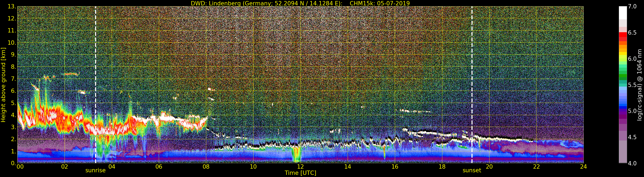Click the "Time [UTC]" axis label
Viewport: 644px width, 177px height.
300,173
